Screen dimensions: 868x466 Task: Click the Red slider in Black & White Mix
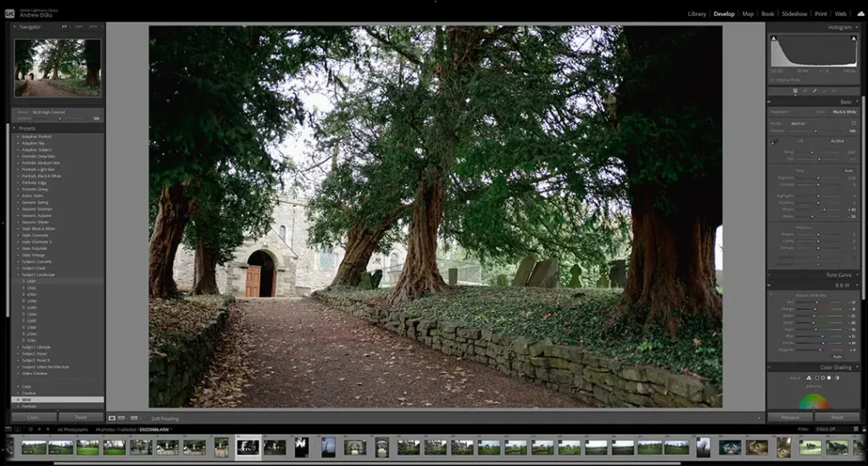click(818, 302)
